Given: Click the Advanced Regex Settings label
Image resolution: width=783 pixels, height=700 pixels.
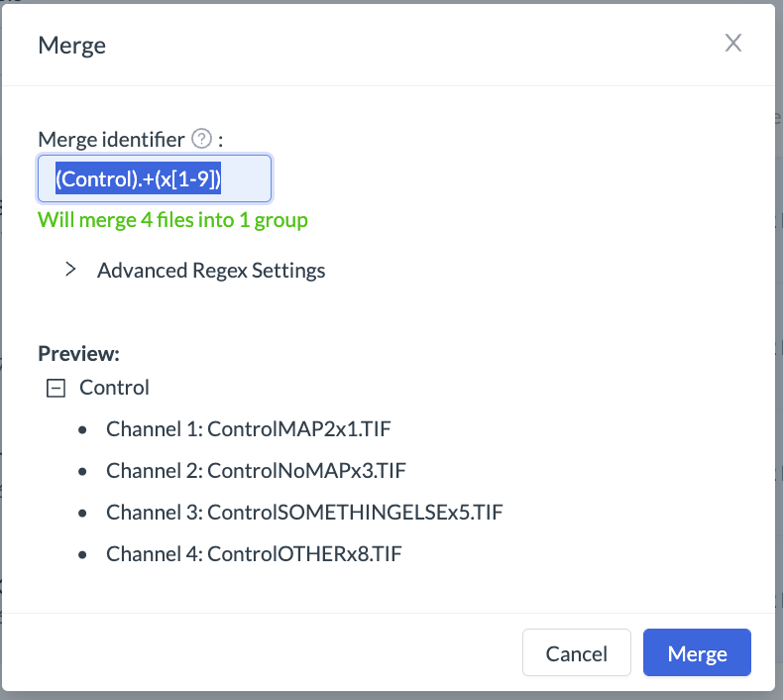Looking at the screenshot, I should point(210,270).
